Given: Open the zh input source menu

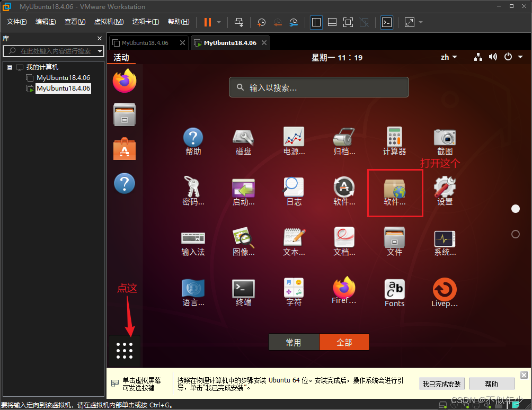Looking at the screenshot, I should point(448,57).
